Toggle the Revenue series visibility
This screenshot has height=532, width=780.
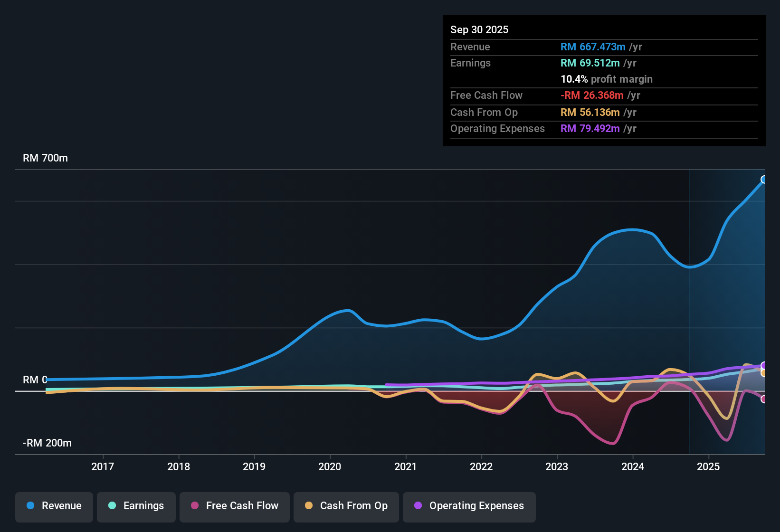point(54,506)
